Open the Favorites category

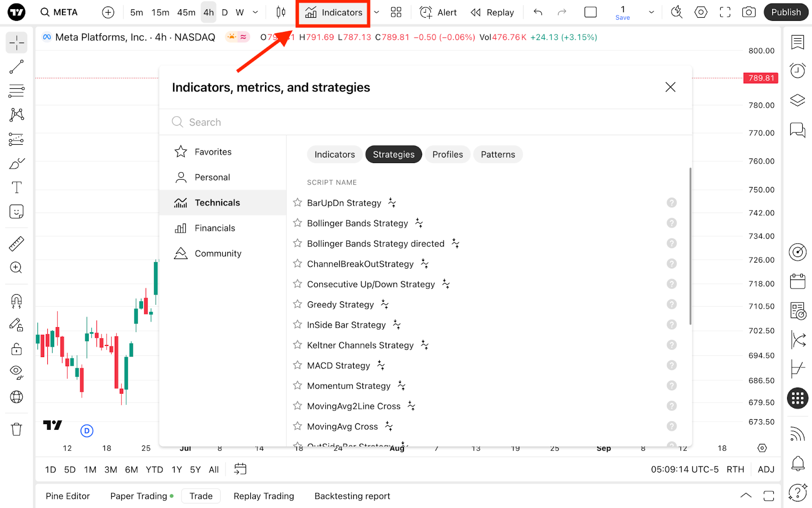point(223,152)
